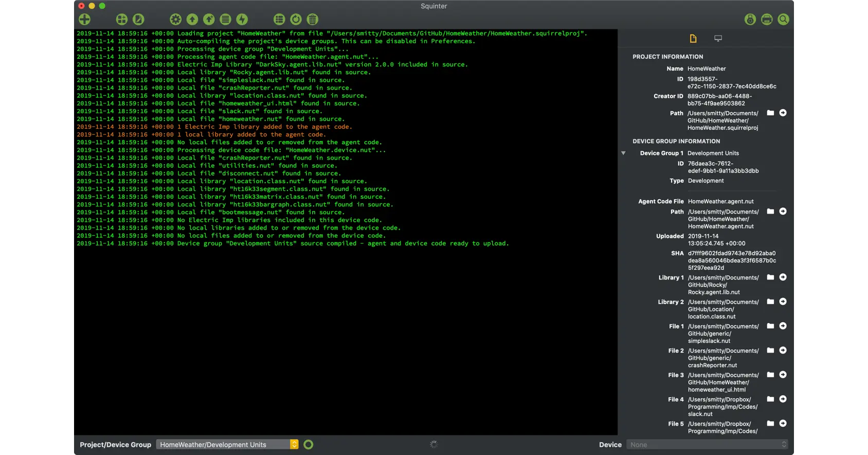Click the lightning bolt toolbar icon

point(242,20)
